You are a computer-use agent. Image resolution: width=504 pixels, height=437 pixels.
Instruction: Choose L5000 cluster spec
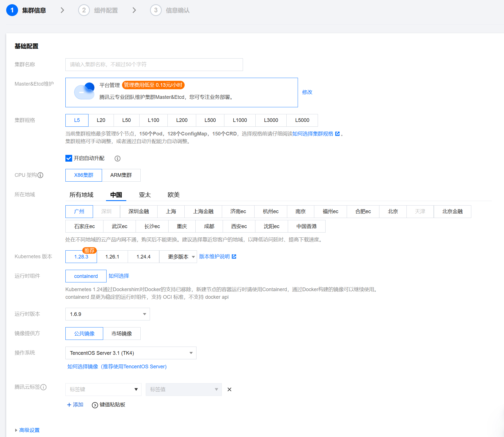[302, 120]
